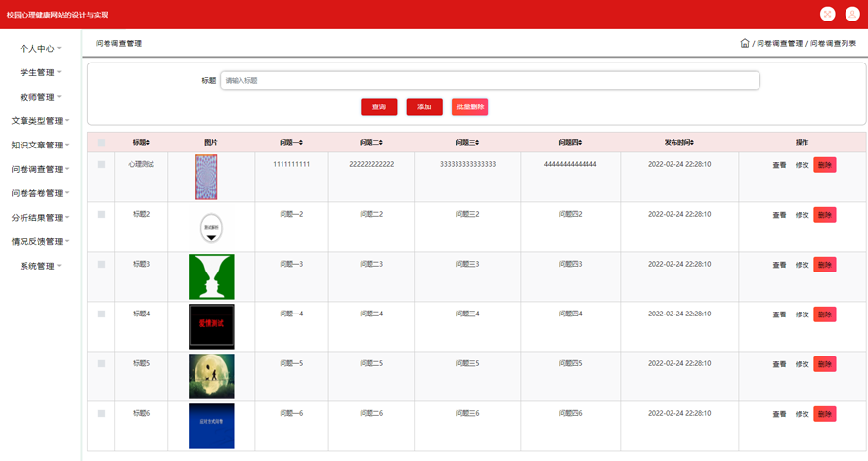Toggle the select-all checkbox in table header
Screen dimensions: 868x461
(101, 143)
